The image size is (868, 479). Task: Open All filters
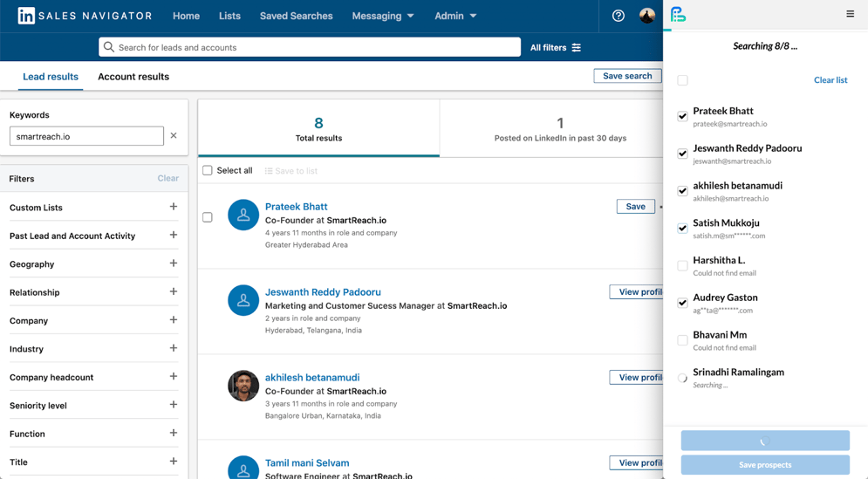tap(555, 48)
